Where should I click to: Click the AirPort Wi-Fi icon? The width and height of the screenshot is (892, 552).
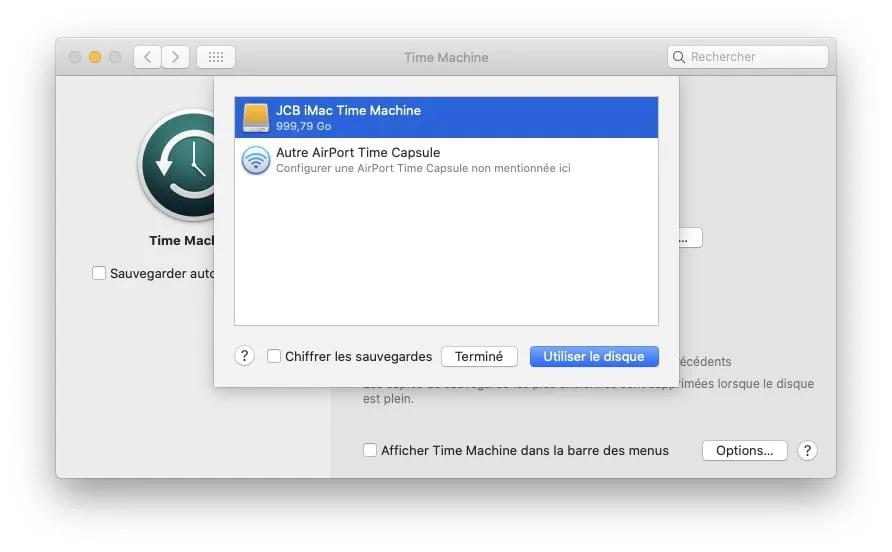[x=255, y=160]
